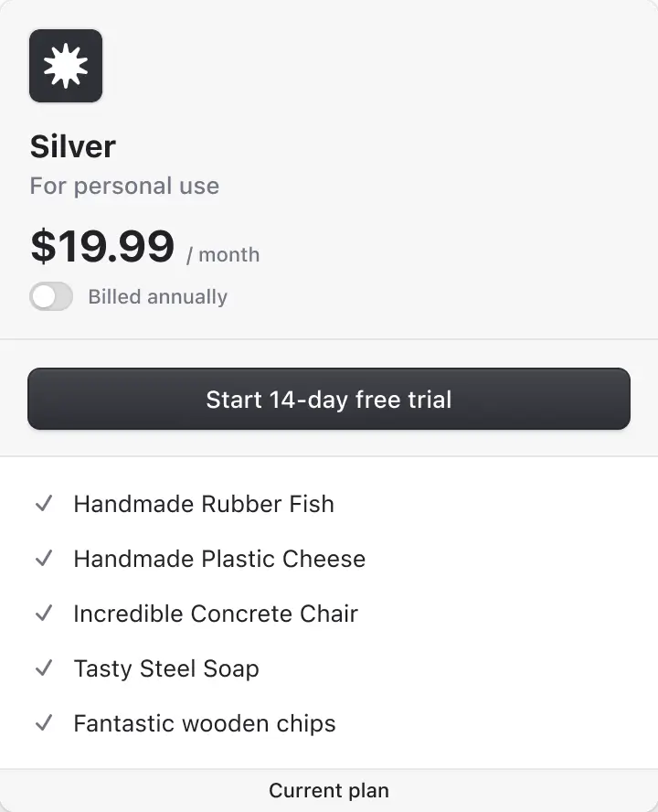Click the Fantastic wooden chips feature text

[x=205, y=723]
